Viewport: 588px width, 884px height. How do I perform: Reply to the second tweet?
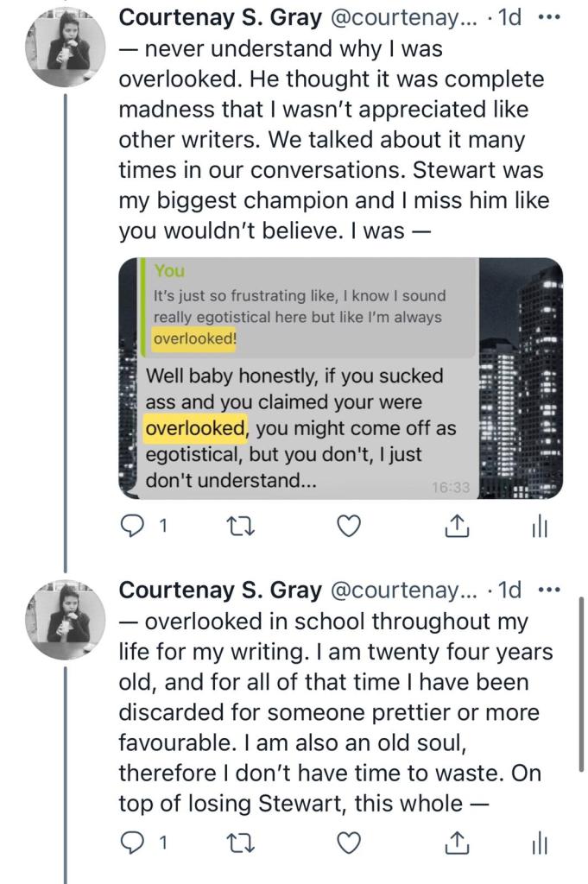(133, 840)
